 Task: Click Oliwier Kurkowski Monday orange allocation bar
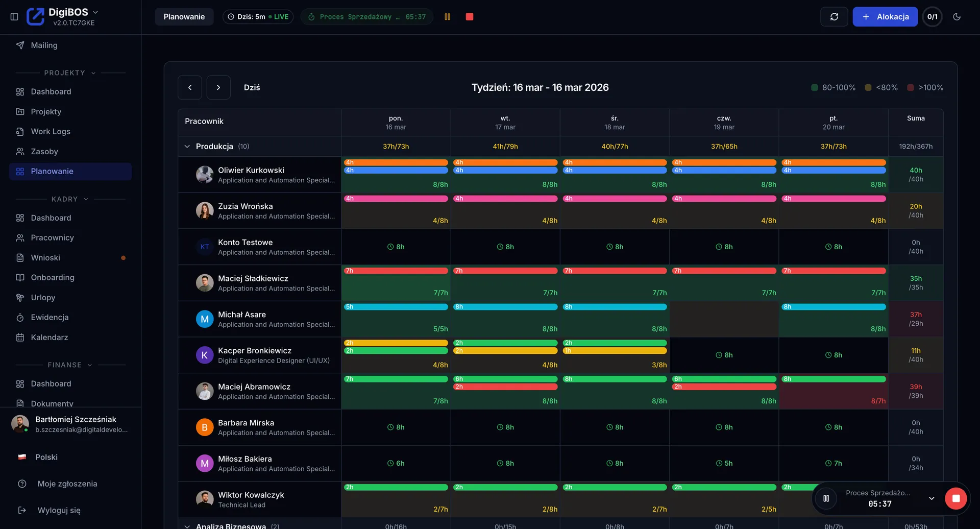pyautogui.click(x=396, y=162)
